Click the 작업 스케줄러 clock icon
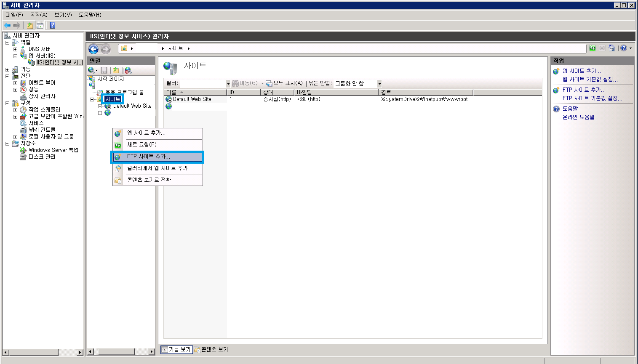The image size is (638, 364). (x=23, y=110)
